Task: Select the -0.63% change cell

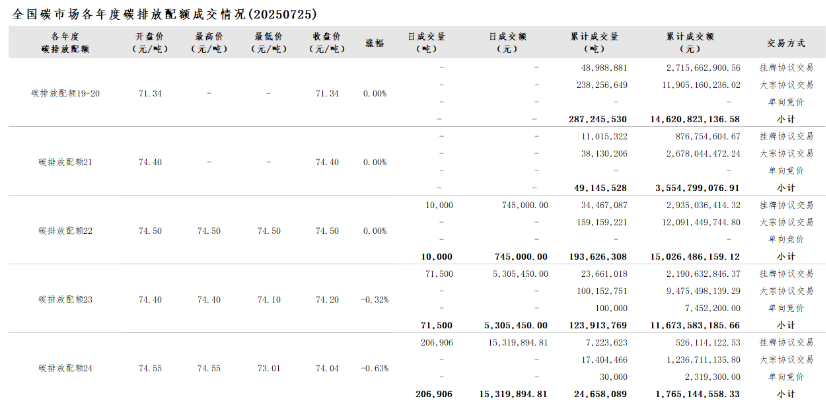Action: coord(375,368)
